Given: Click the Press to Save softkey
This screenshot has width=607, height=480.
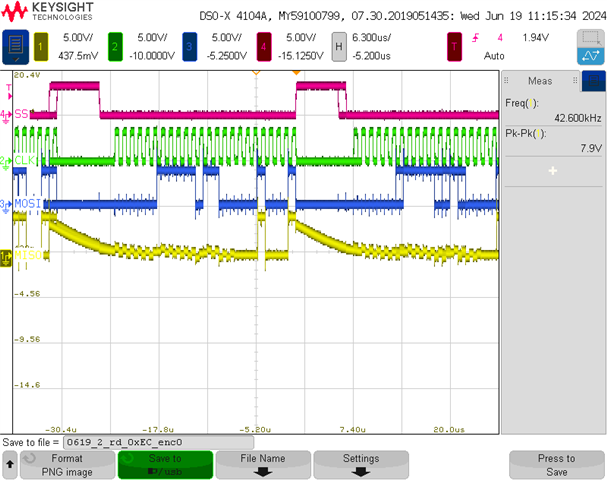Looking at the screenshot, I should point(557,465).
